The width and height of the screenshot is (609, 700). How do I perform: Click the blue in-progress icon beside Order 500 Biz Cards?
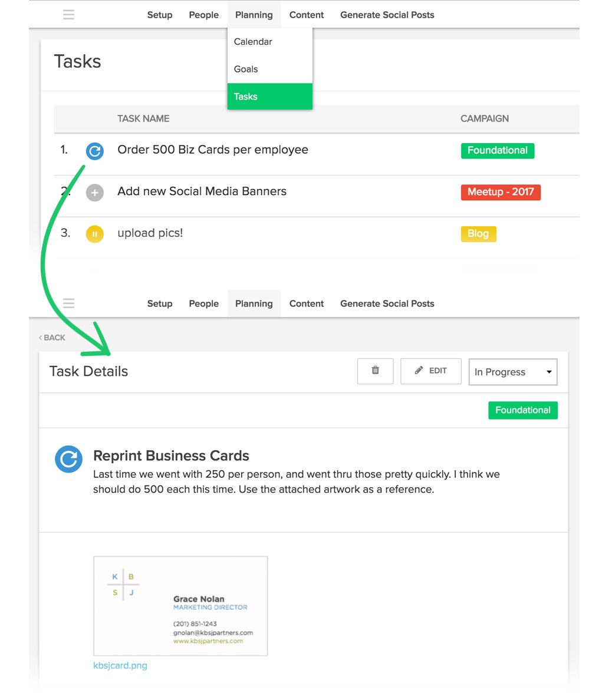coord(95,151)
